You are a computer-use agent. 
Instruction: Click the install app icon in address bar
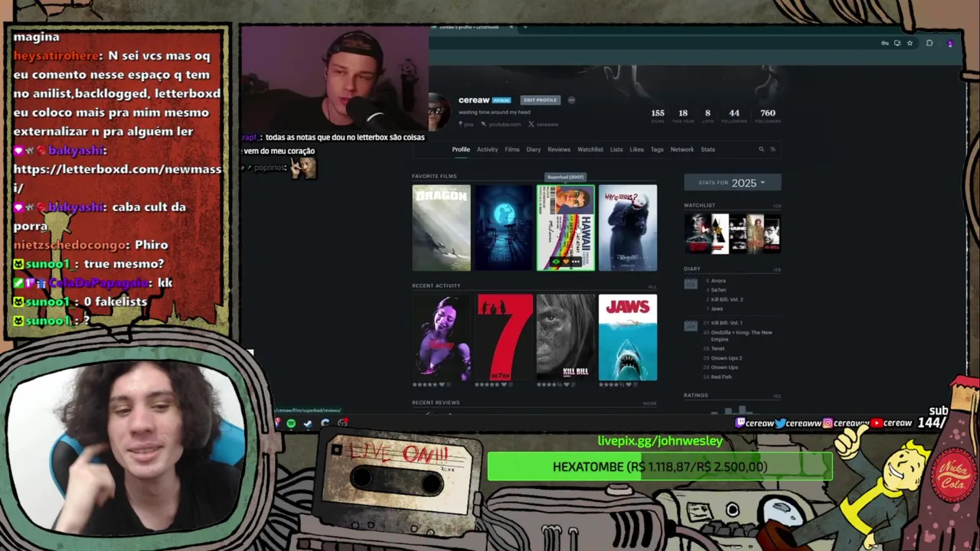[x=897, y=43]
